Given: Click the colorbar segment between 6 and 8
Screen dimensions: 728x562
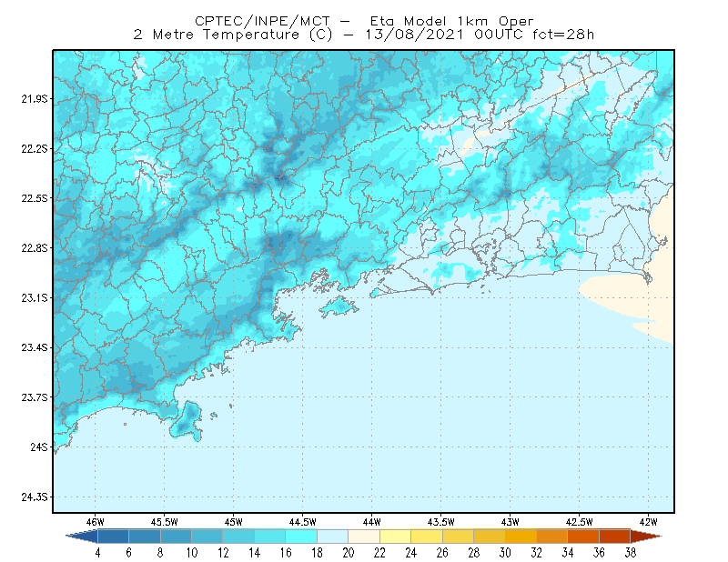Looking at the screenshot, I should tap(145, 537).
